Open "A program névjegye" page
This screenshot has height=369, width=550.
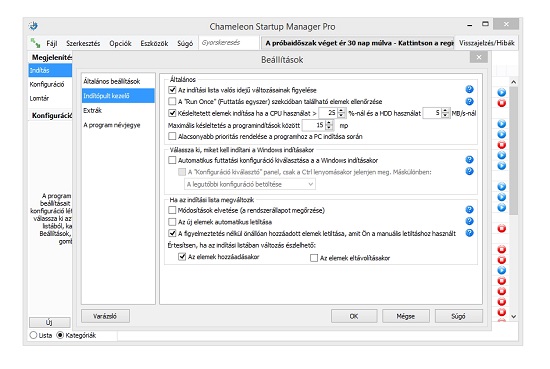pyautogui.click(x=118, y=125)
